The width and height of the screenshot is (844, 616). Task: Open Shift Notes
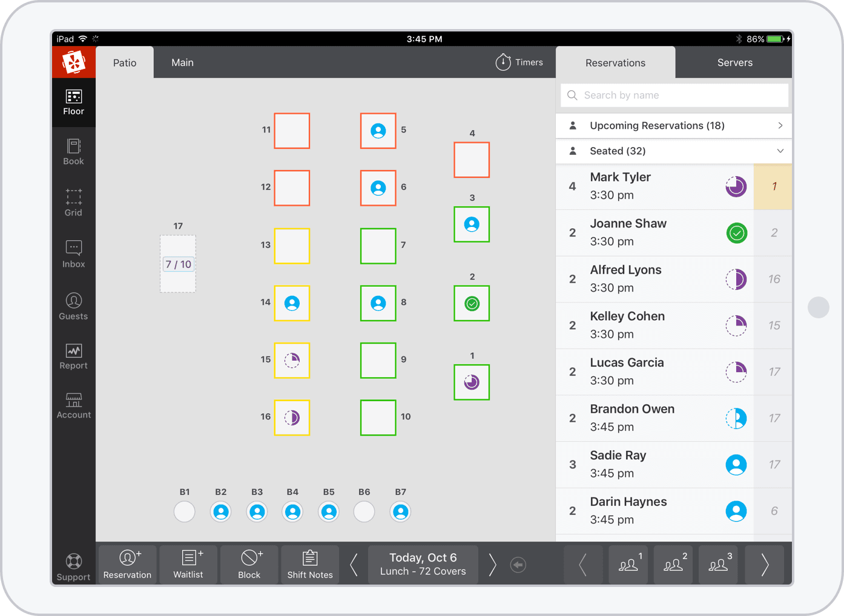pos(310,565)
